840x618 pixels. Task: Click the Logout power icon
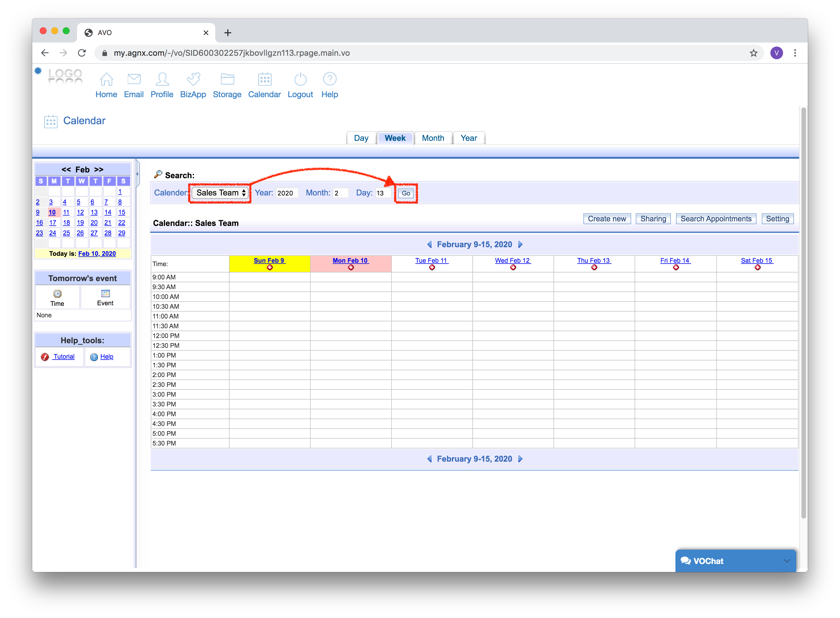300,79
